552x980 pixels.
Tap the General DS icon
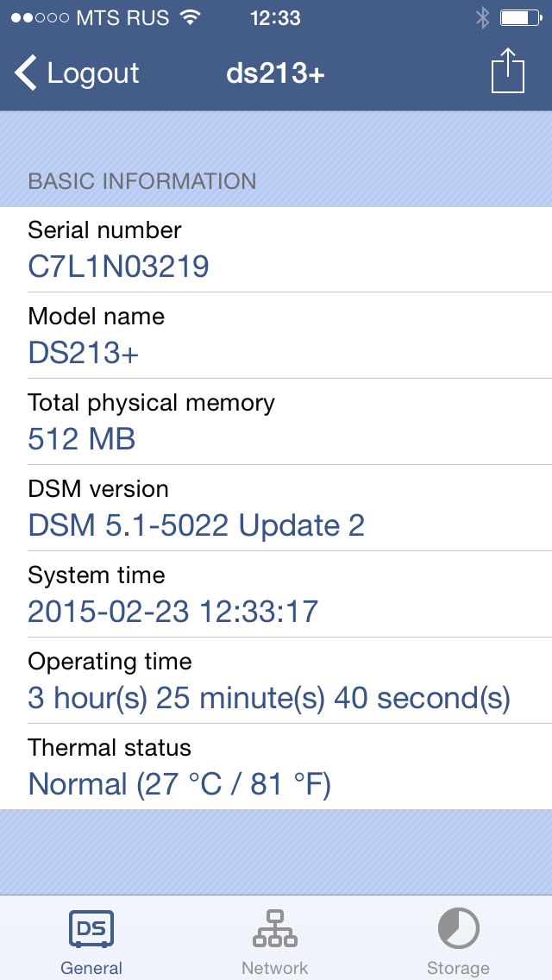91,929
